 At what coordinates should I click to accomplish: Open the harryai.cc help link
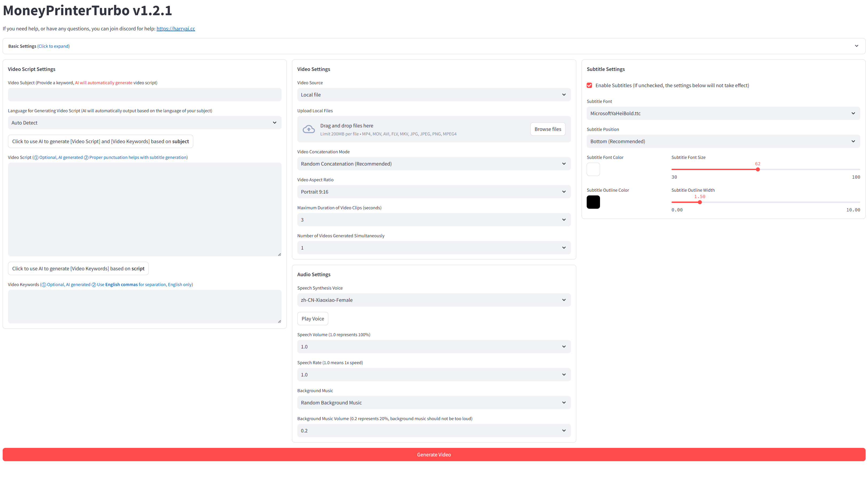pyautogui.click(x=176, y=29)
